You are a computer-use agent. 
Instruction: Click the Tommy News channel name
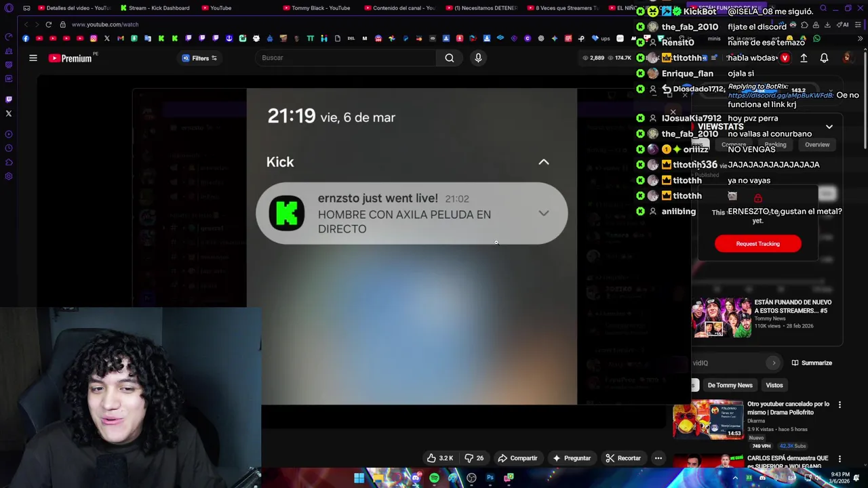(770, 319)
